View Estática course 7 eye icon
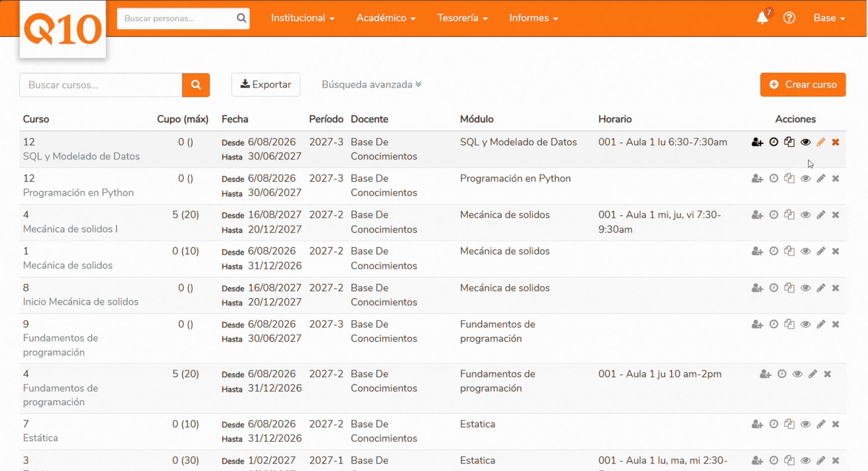This screenshot has height=471, width=868. tap(805, 424)
